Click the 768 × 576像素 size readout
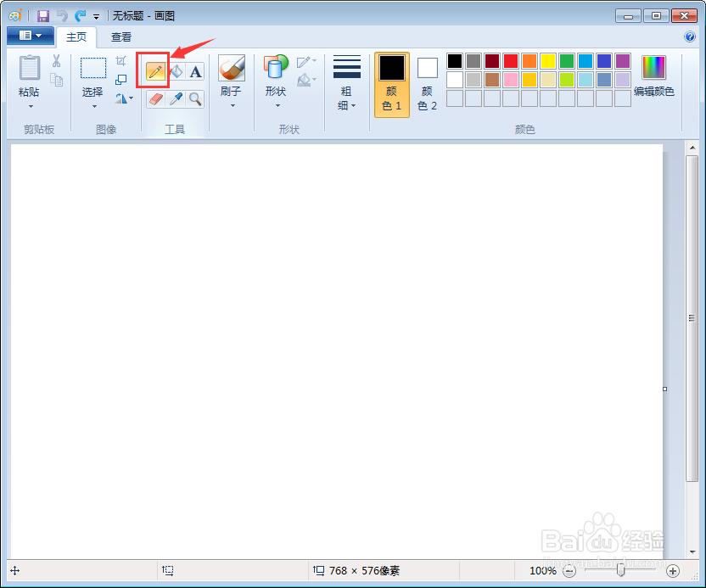Image resolution: width=706 pixels, height=588 pixels. coord(365,571)
